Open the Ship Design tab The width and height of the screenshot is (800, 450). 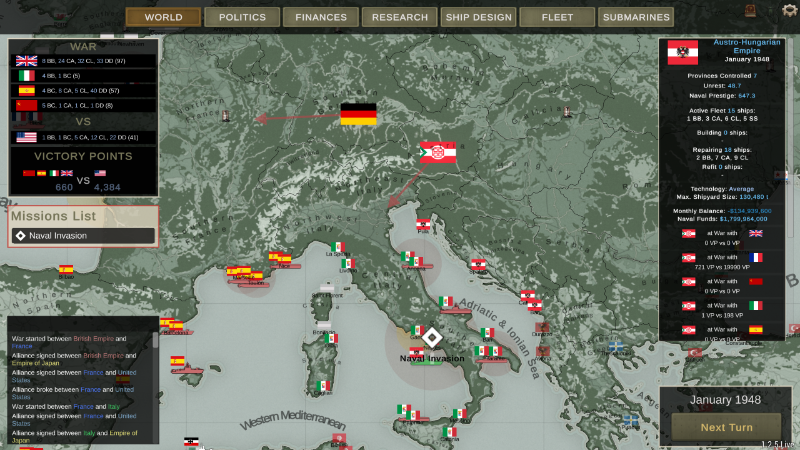point(477,17)
